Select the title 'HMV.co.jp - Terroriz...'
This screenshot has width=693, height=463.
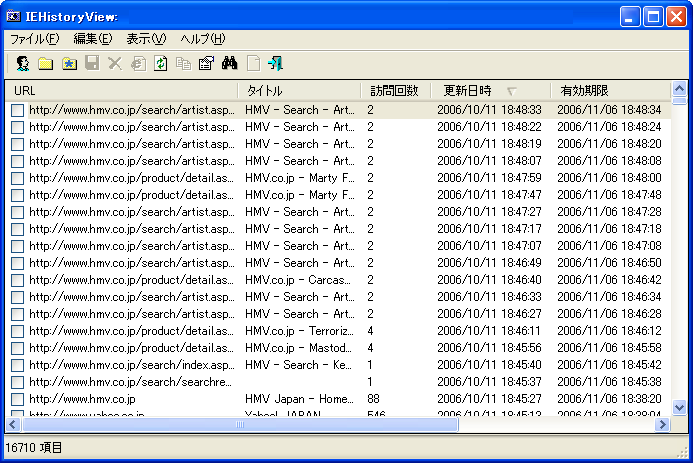[x=299, y=331]
